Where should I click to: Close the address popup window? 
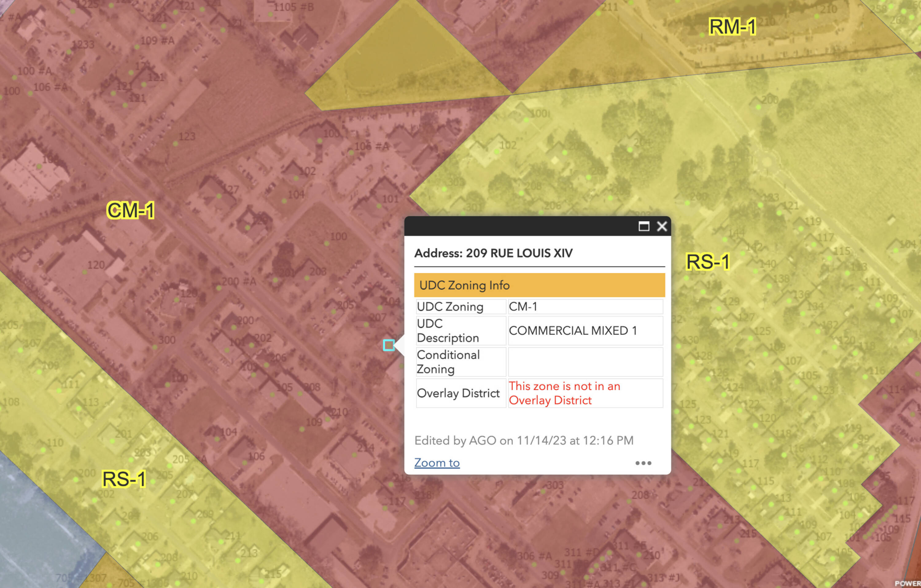coord(662,226)
